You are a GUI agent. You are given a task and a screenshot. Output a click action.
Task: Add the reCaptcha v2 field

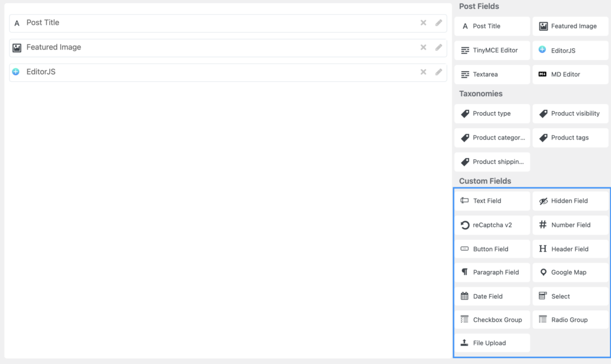tap(492, 225)
